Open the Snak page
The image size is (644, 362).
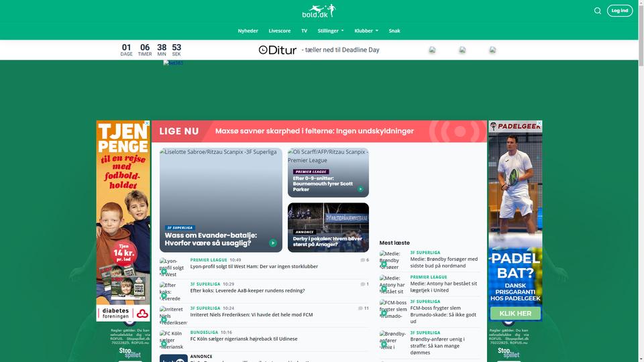(394, 31)
